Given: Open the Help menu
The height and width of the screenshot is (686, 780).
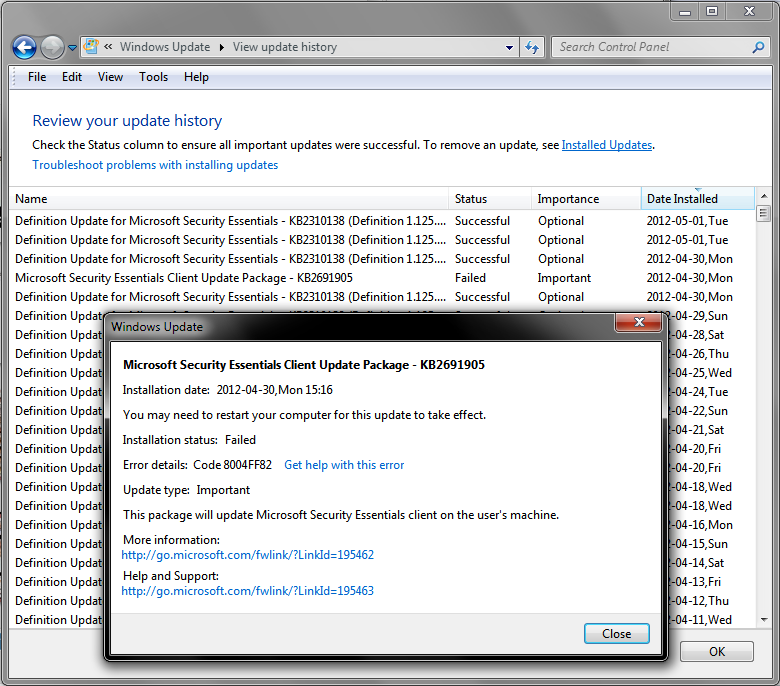Looking at the screenshot, I should [196, 77].
